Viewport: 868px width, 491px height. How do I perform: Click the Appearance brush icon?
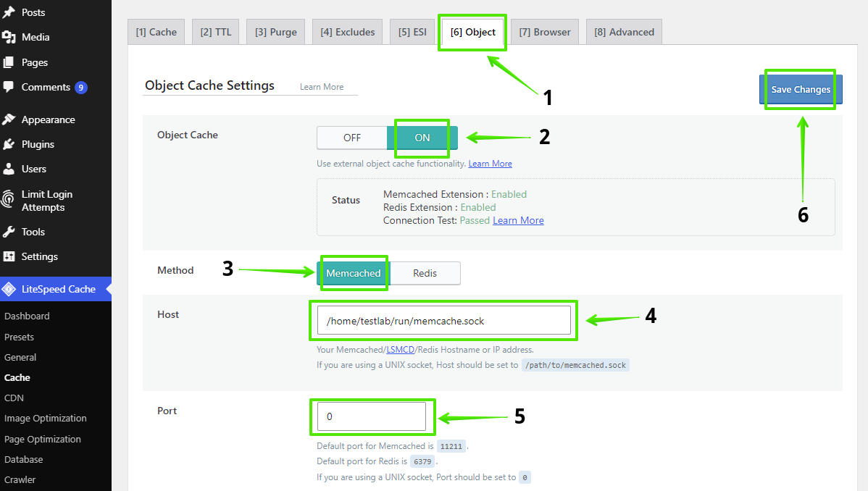(8, 119)
